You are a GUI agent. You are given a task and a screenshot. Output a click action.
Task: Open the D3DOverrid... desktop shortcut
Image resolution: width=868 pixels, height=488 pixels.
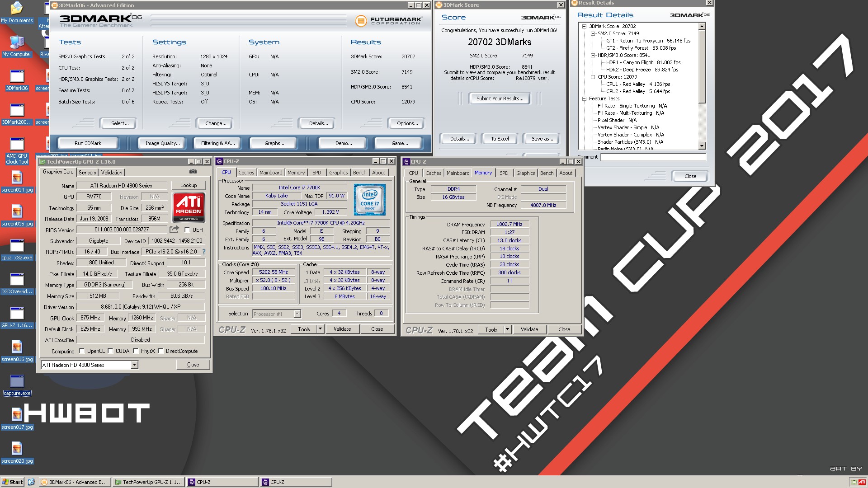click(17, 283)
